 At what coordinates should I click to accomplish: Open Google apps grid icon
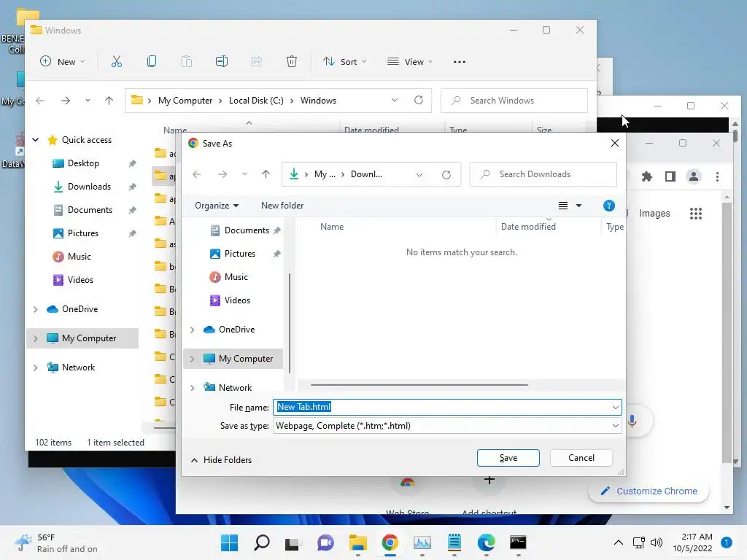point(695,214)
